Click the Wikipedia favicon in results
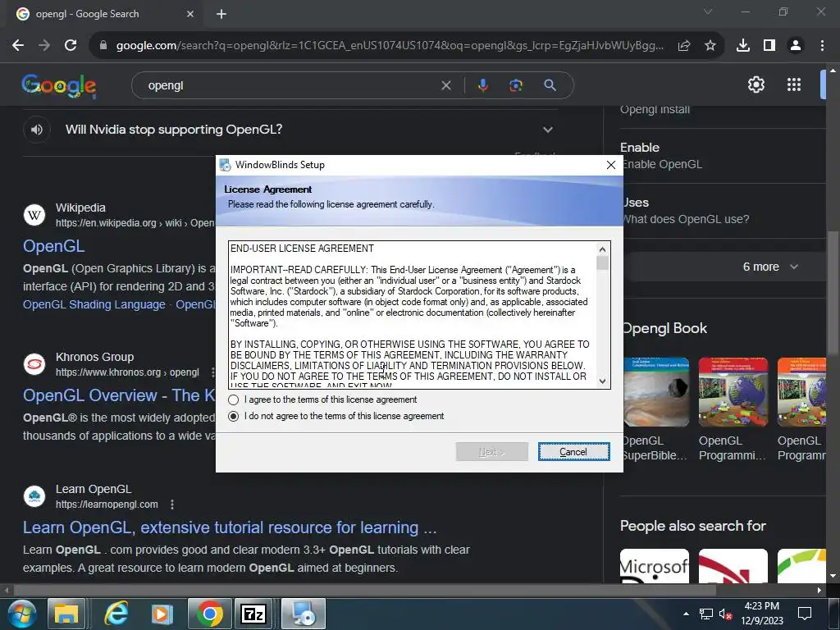840x630 pixels. (34, 216)
